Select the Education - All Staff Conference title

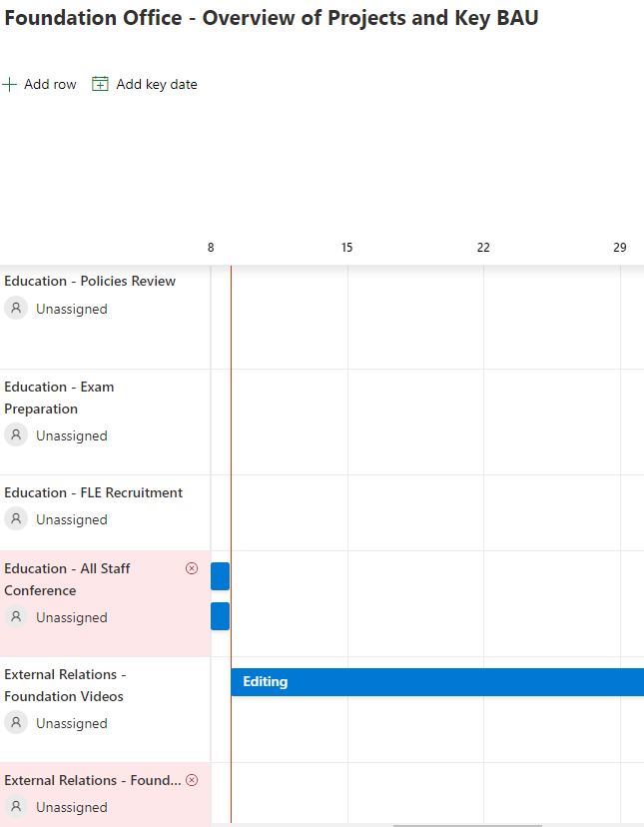click(67, 579)
